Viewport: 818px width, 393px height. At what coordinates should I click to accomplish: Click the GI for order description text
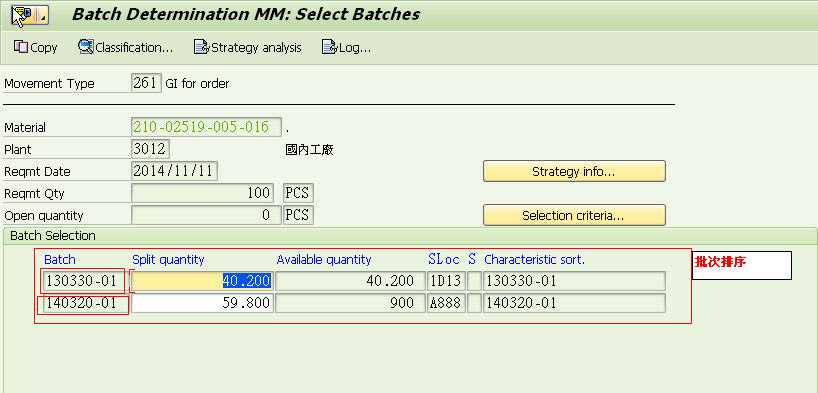pos(197,84)
